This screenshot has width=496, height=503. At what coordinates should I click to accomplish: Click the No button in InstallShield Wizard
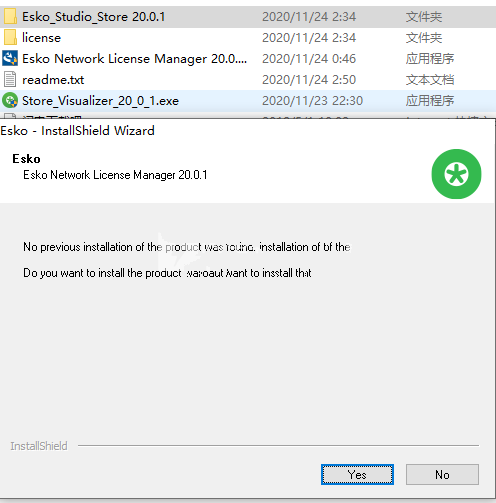pyautogui.click(x=442, y=474)
